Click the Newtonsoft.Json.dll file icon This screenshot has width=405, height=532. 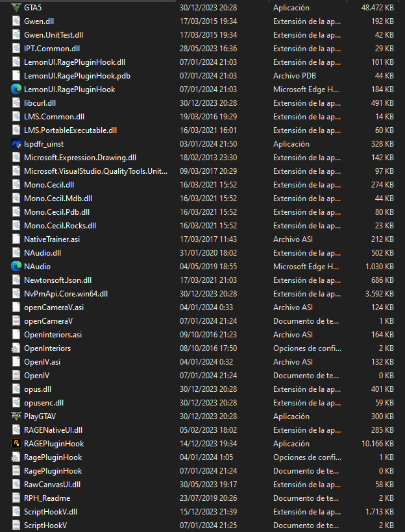pos(16,280)
